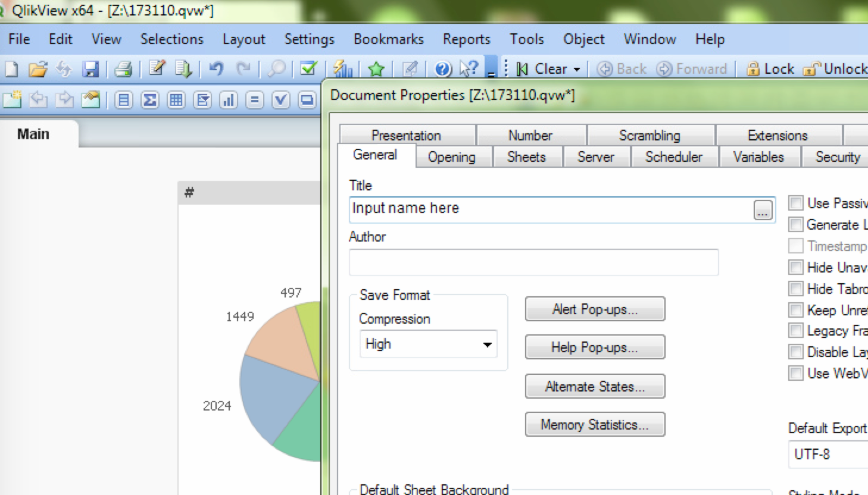The image size is (868, 495).
Task: Click the Redo arrow icon
Action: click(x=243, y=69)
